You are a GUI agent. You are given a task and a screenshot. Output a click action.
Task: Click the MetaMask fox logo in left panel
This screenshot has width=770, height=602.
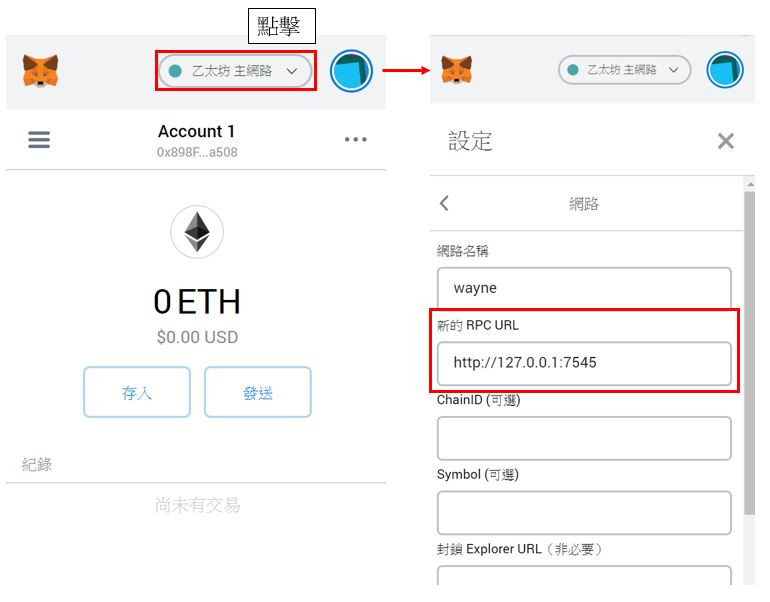pos(40,71)
